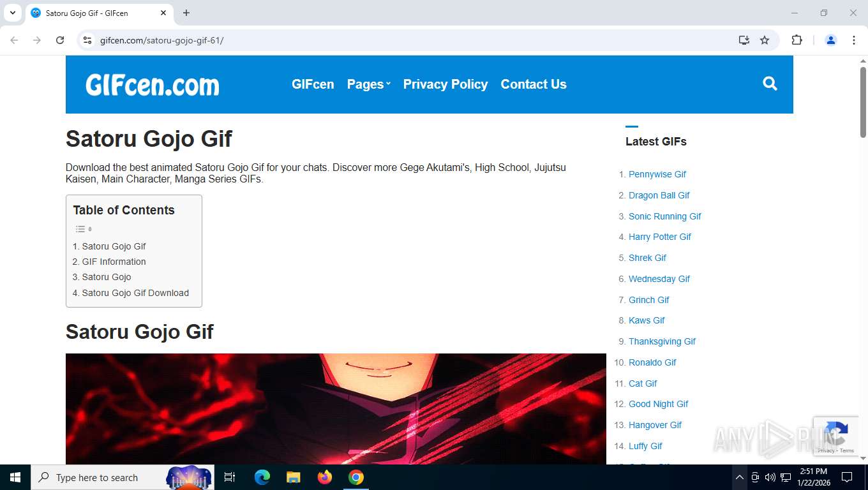868x490 pixels.
Task: Open site information icon in address bar
Action: click(88, 40)
